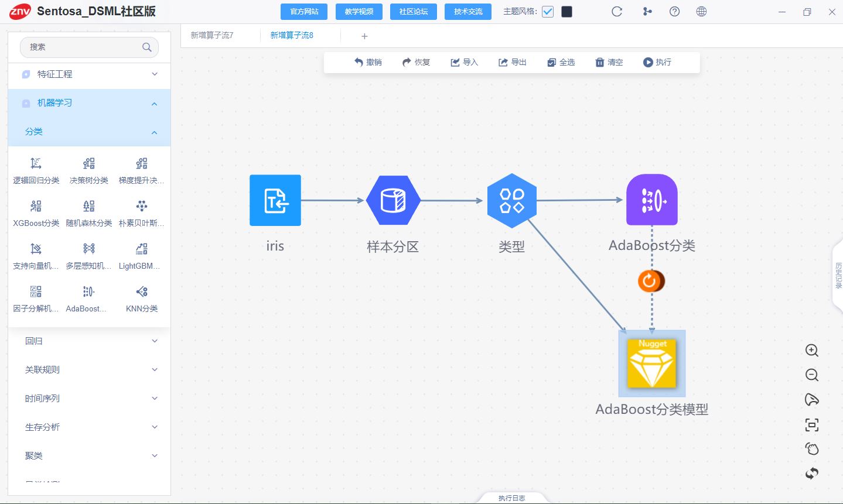843x504 pixels.
Task: Select the 样本分区 node on canvas
Action: tap(393, 201)
